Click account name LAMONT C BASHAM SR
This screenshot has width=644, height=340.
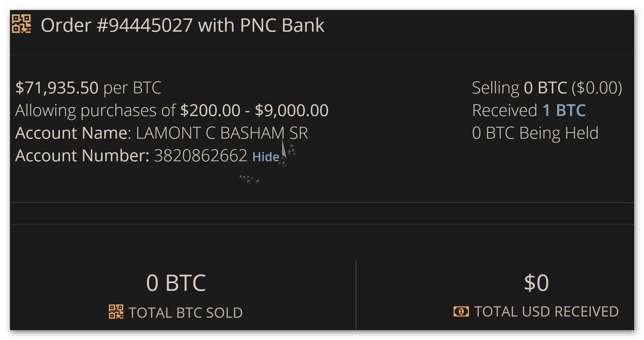222,133
